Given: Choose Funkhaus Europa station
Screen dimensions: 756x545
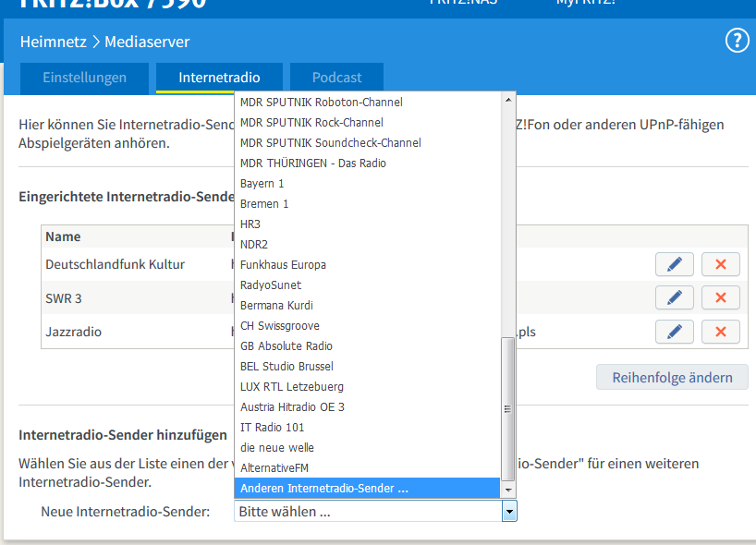Looking at the screenshot, I should [x=368, y=264].
